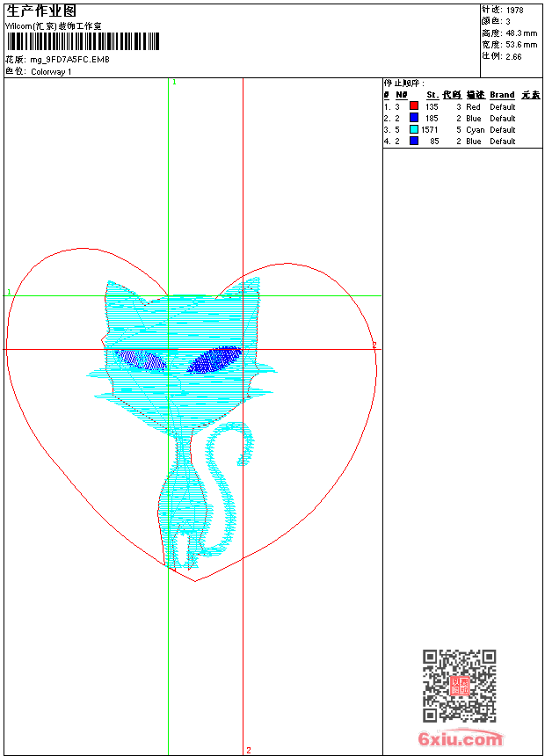Screen dimensions: 545x756
Task: Click stitch count 85 in the last row
Action: [x=434, y=142]
